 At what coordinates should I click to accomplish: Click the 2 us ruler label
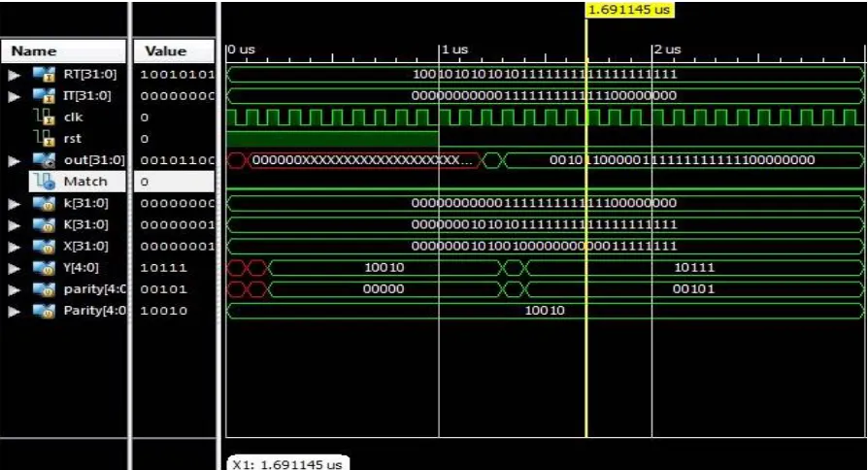(x=668, y=50)
